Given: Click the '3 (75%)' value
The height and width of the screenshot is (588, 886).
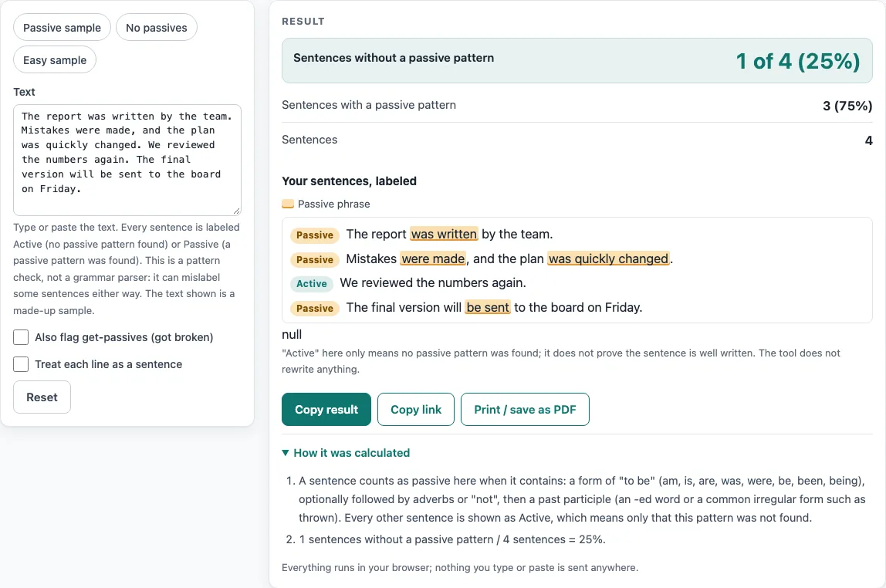Looking at the screenshot, I should (847, 106).
